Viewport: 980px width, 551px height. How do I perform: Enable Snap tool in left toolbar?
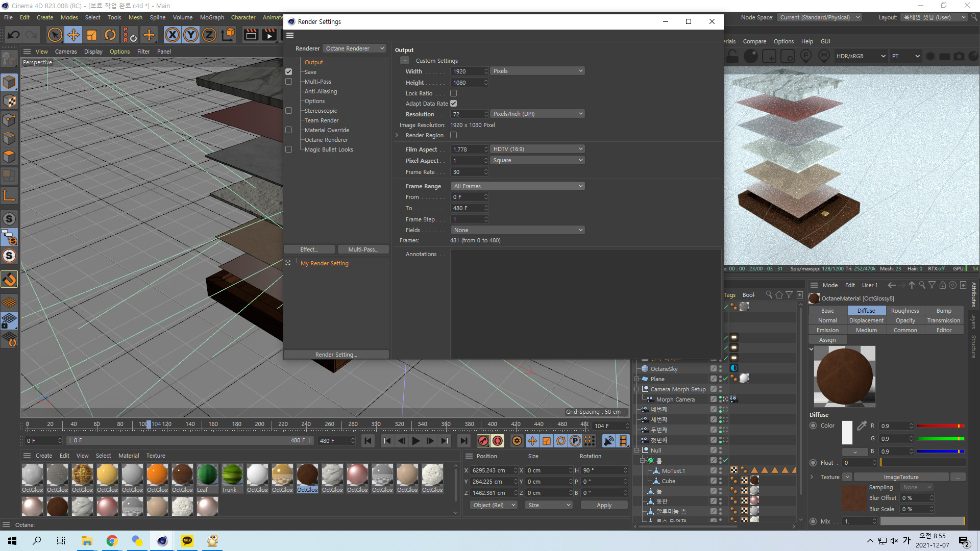pyautogui.click(x=9, y=279)
